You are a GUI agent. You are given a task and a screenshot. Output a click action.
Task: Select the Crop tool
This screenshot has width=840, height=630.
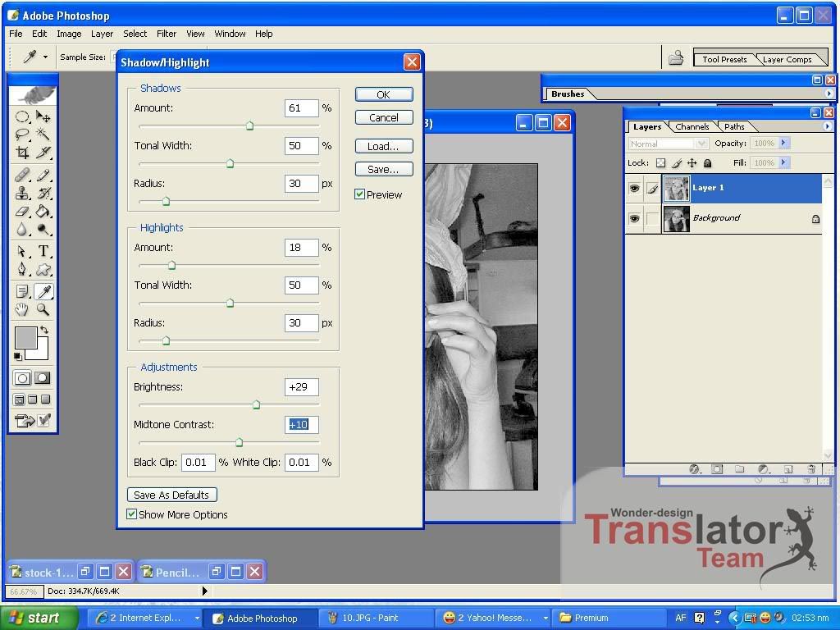(22, 152)
